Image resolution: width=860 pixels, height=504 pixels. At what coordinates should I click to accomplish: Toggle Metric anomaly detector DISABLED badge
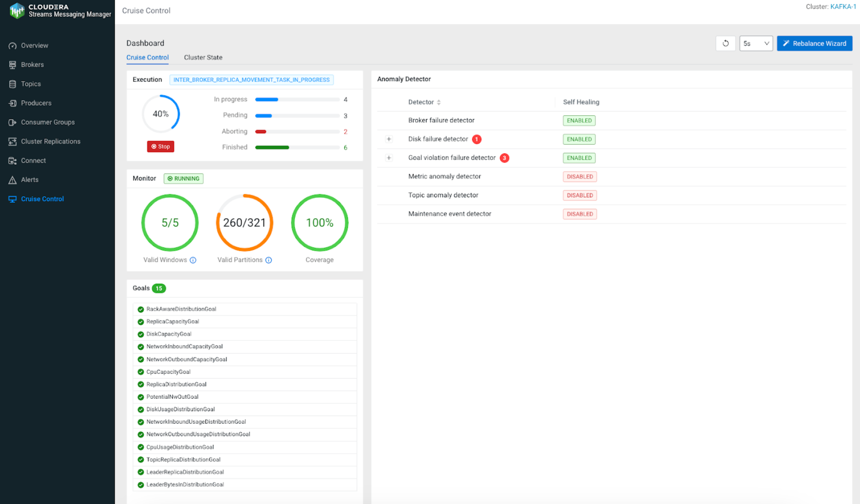[x=580, y=176]
